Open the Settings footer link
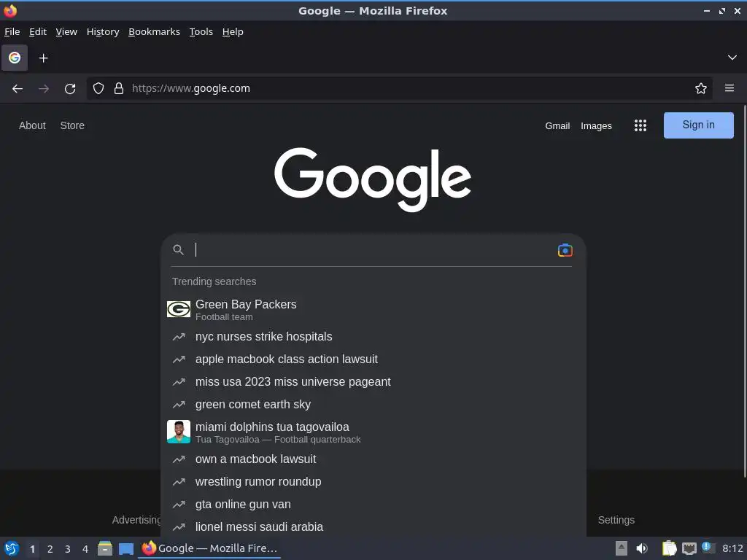747x560 pixels. (616, 520)
